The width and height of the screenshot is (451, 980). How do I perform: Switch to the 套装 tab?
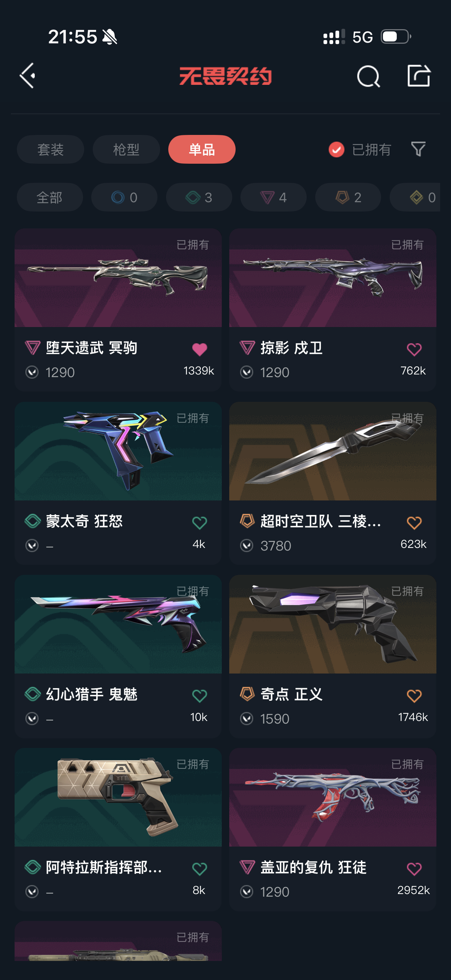(51, 149)
